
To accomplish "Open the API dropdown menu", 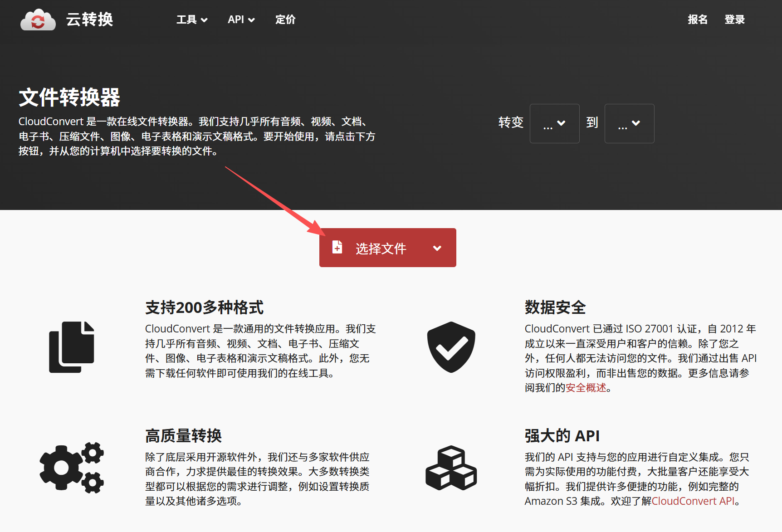I will point(241,20).
